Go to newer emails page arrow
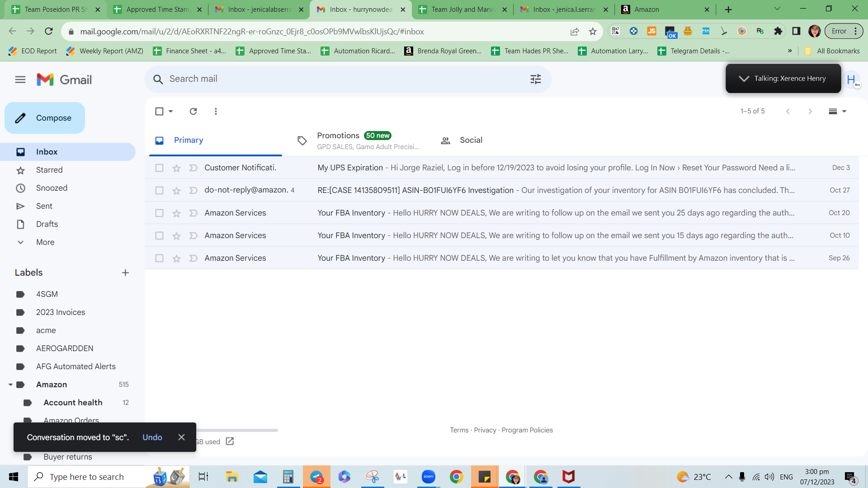 pos(788,111)
